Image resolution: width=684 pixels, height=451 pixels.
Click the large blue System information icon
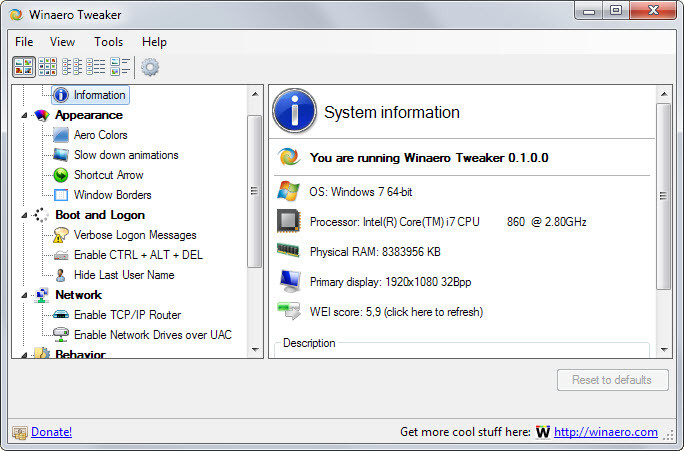pos(295,111)
